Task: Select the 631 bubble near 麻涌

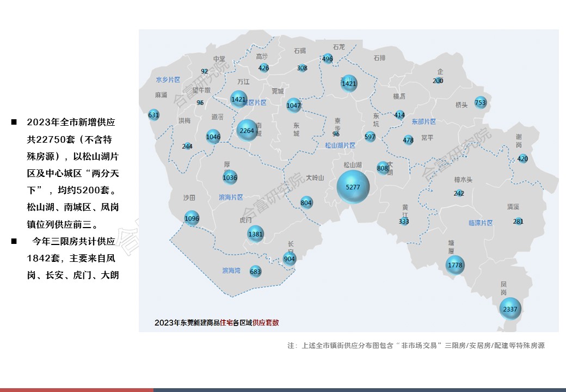Action: pyautogui.click(x=153, y=115)
